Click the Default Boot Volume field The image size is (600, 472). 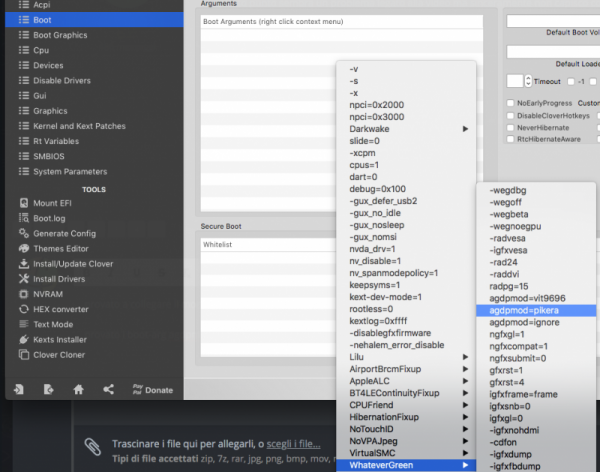pyautogui.click(x=553, y=21)
